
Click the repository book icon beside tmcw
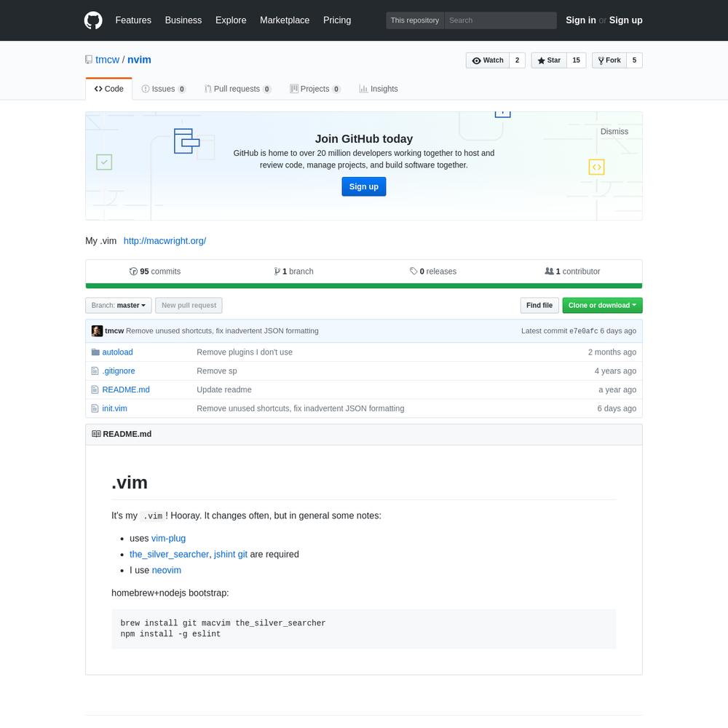click(x=89, y=60)
